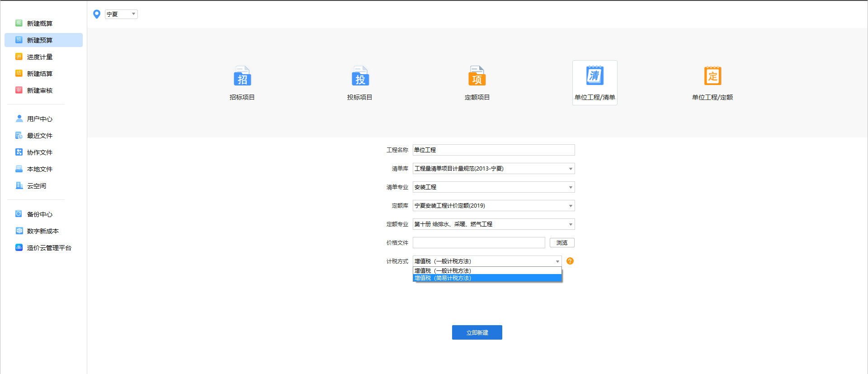868x374 pixels.
Task: Click the 云空间 icon
Action: click(x=19, y=185)
